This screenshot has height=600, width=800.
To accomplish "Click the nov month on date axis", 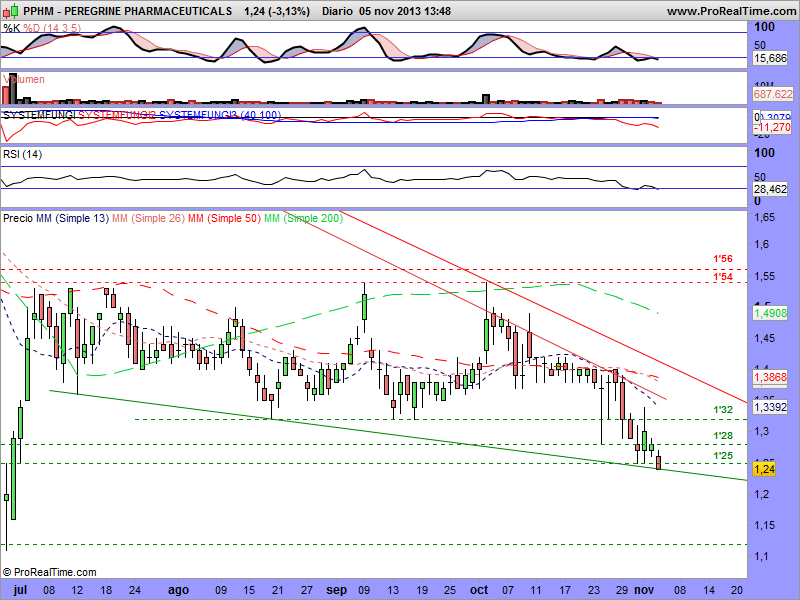I will [x=644, y=590].
